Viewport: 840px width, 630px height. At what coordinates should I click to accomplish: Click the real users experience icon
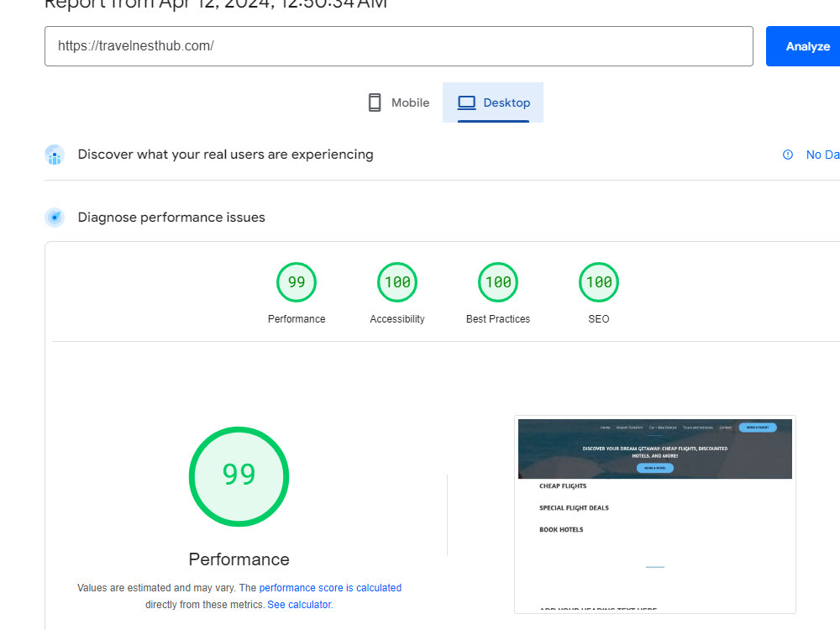55,155
